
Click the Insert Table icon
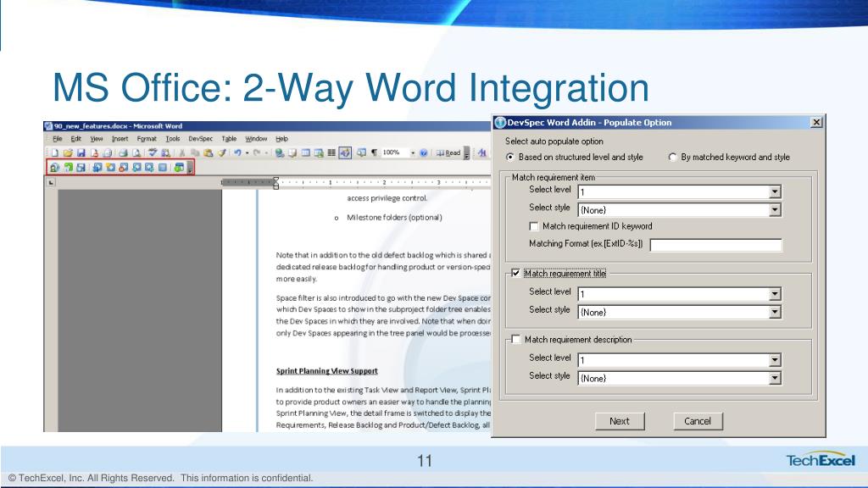coord(305,152)
